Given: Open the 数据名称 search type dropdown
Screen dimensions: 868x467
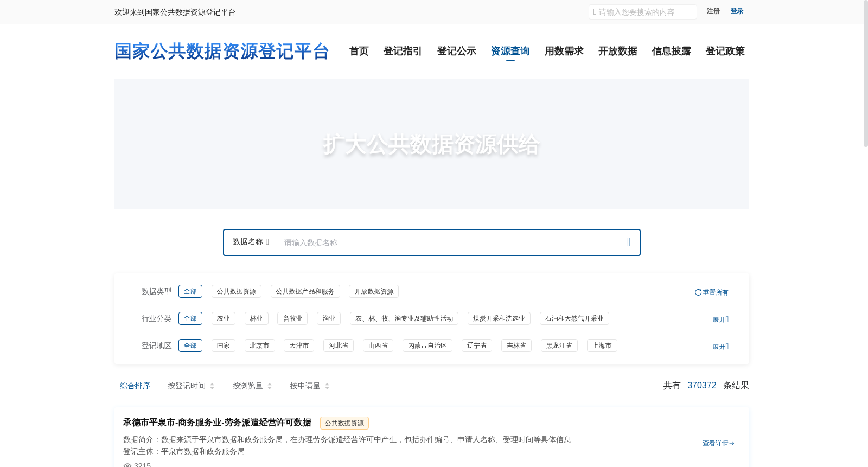Looking at the screenshot, I should coord(251,242).
